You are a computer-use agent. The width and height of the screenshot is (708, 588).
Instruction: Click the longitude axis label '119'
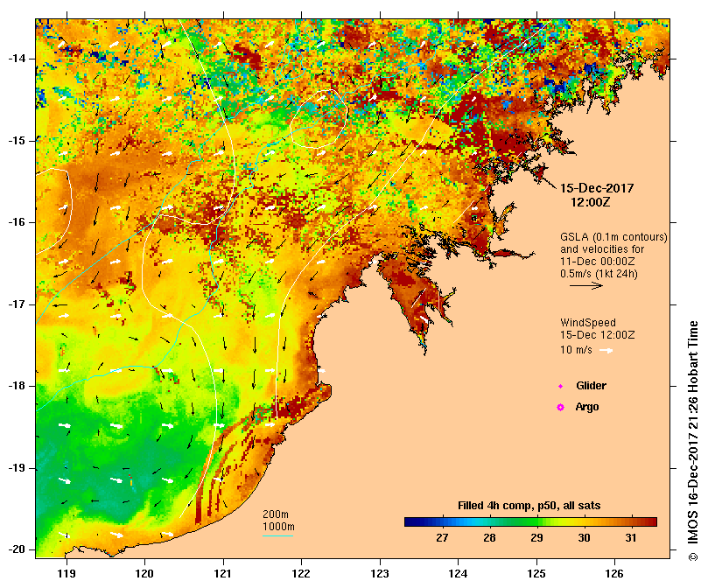pyautogui.click(x=67, y=574)
